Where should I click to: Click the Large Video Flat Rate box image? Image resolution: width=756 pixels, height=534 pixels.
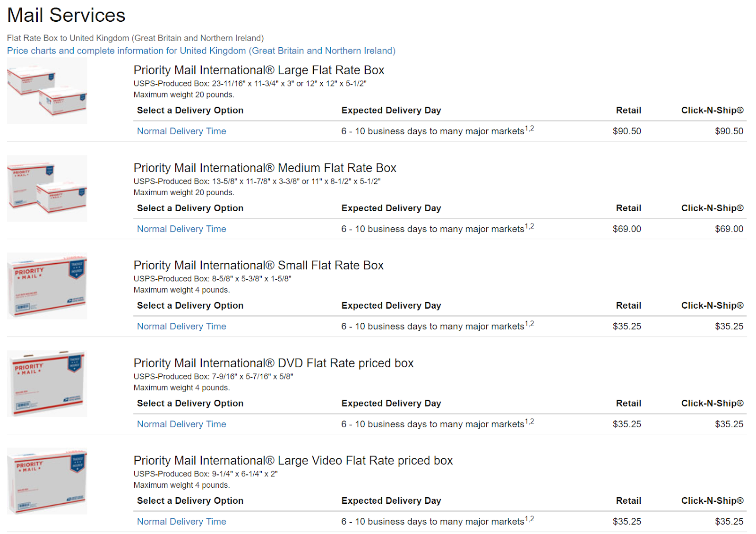pyautogui.click(x=47, y=481)
